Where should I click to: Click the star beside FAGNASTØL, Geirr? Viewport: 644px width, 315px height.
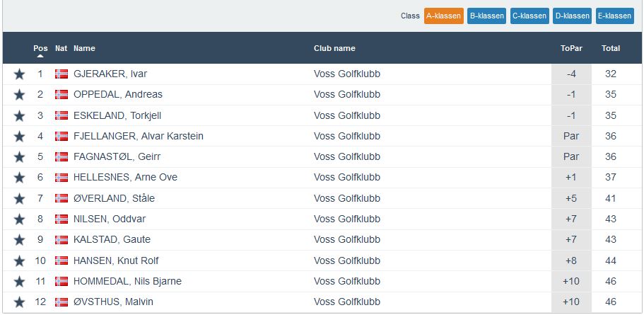pyautogui.click(x=19, y=157)
